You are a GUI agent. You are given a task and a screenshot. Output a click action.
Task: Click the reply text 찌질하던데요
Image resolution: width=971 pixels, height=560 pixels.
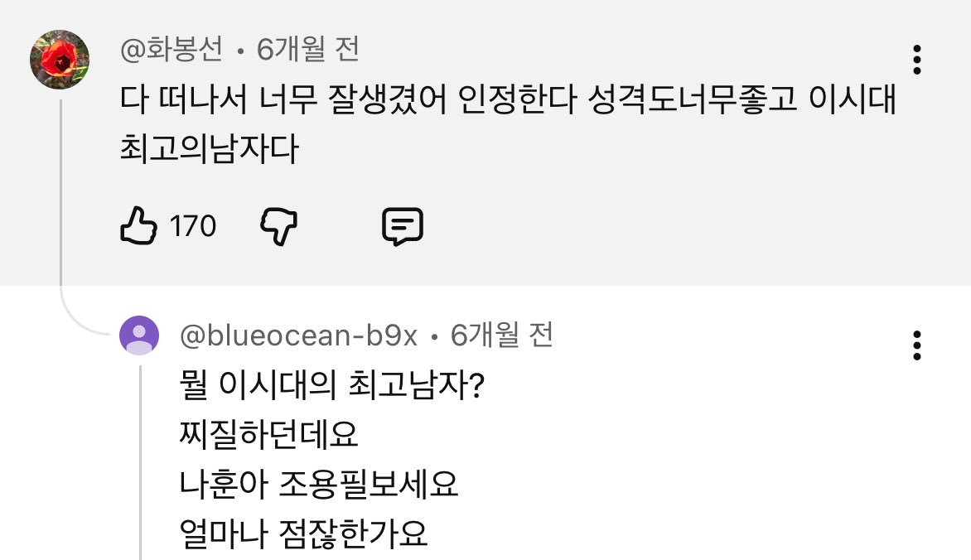(x=268, y=434)
